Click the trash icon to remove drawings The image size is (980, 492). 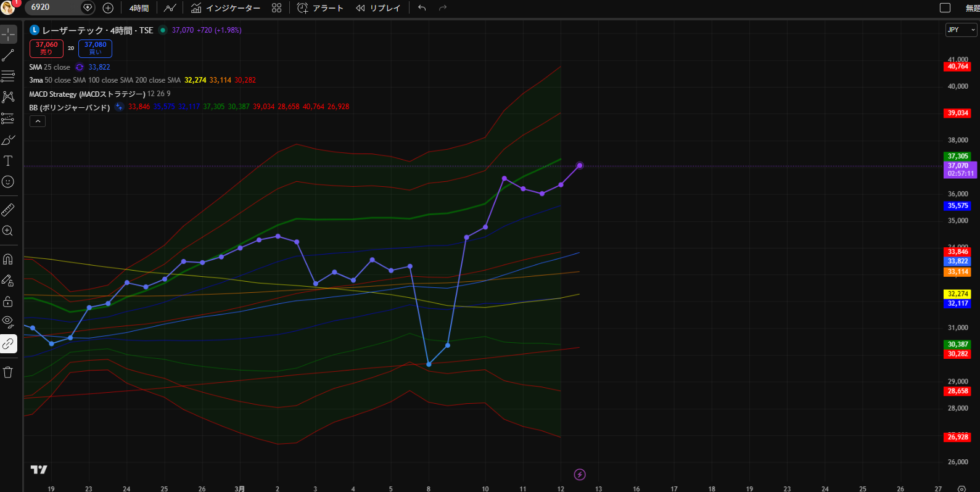click(x=8, y=372)
